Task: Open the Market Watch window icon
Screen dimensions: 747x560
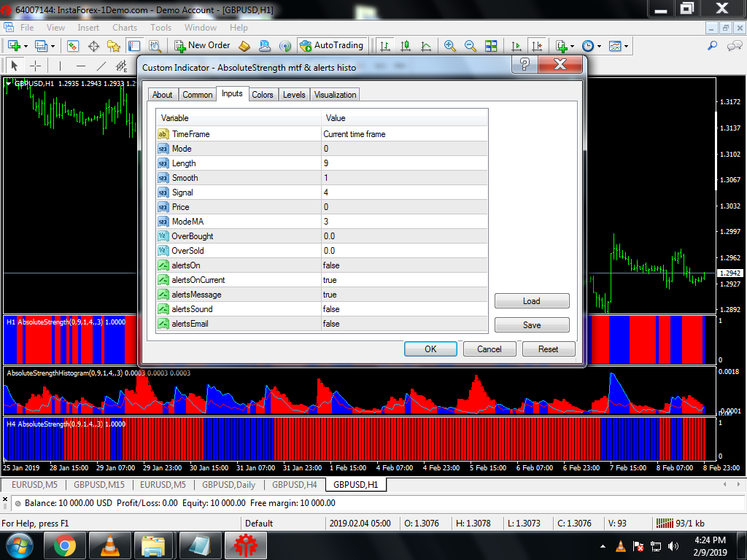Action: (73, 46)
